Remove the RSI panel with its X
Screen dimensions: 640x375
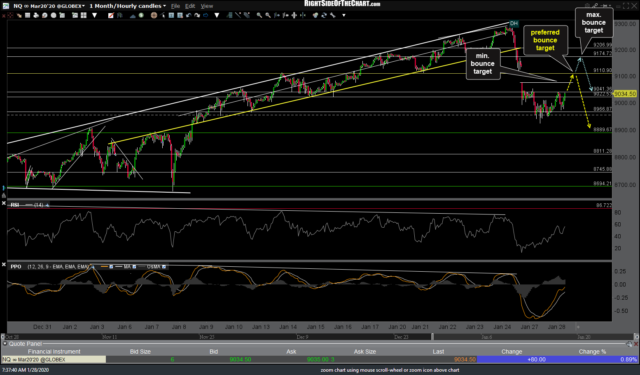coord(4,203)
